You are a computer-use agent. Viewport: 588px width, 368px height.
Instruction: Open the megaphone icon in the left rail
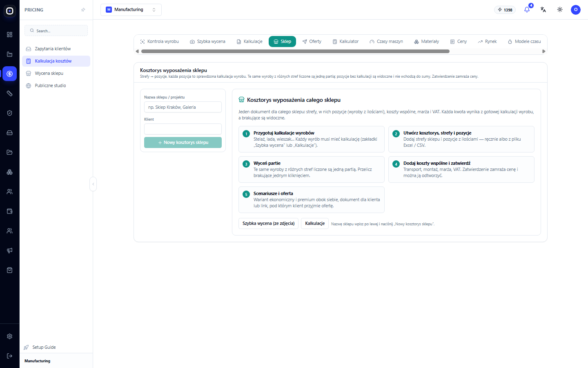(x=10, y=251)
